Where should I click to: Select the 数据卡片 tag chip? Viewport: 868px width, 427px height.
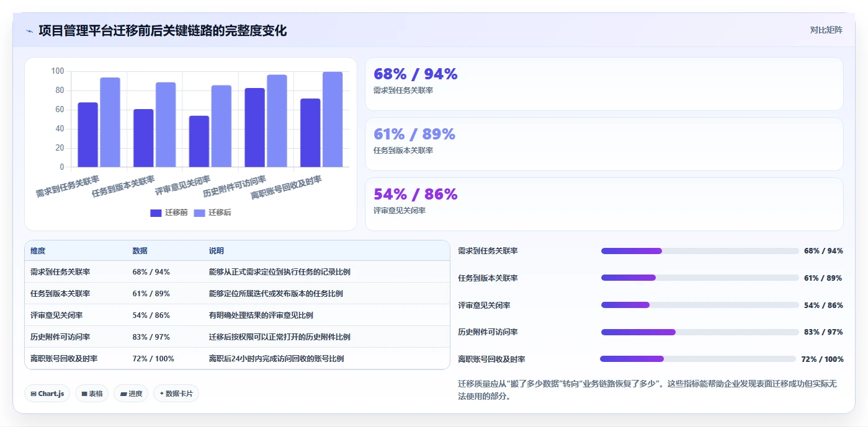coord(176,394)
